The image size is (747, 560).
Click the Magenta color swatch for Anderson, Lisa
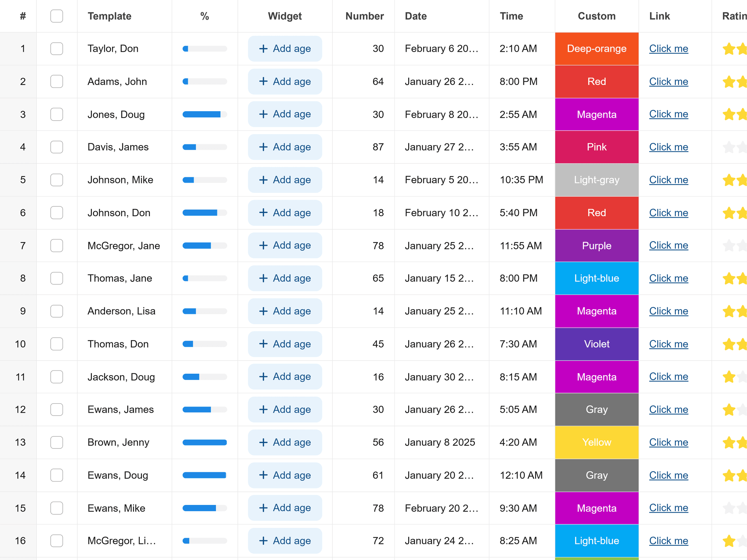pos(597,311)
